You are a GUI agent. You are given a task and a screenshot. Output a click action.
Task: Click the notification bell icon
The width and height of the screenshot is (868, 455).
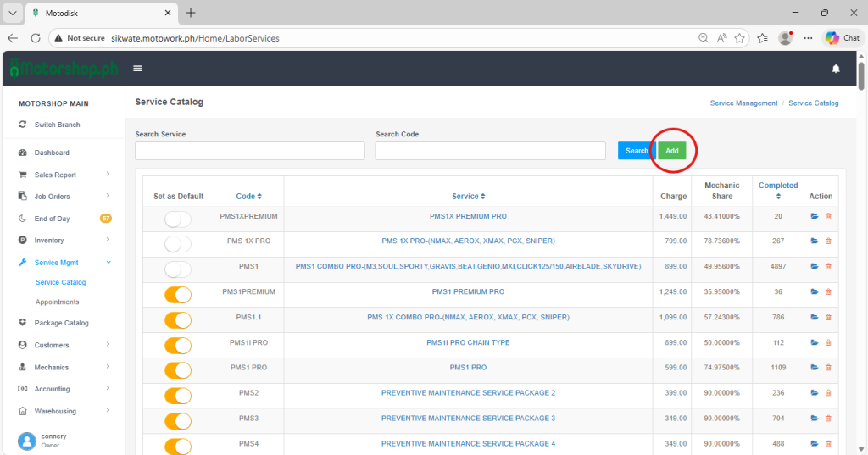836,69
